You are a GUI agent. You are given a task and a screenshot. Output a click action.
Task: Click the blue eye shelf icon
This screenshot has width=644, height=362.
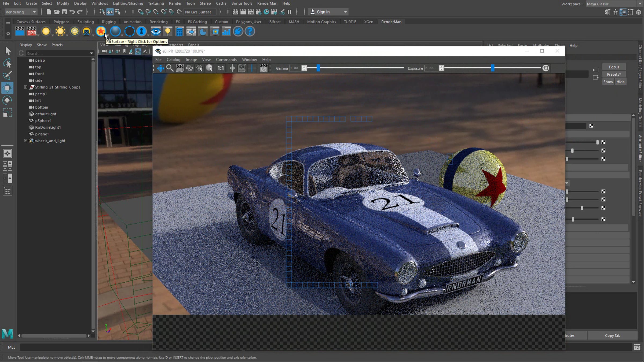[x=156, y=32]
